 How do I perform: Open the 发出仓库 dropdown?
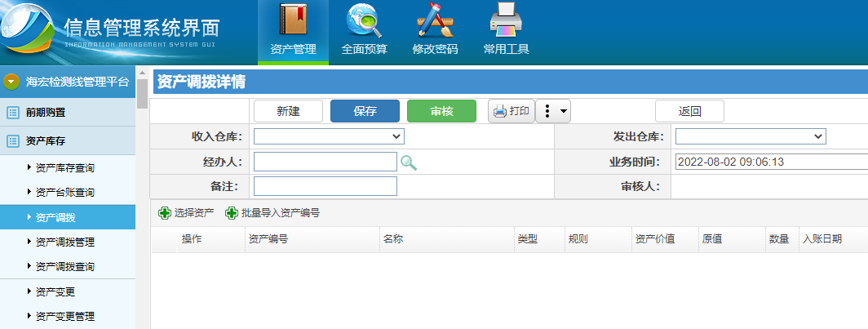coord(751,136)
